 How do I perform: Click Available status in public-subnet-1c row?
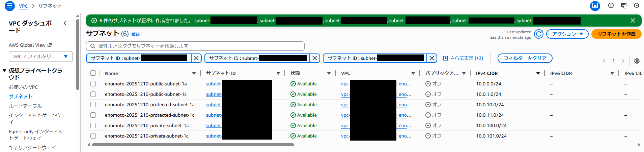tap(304, 94)
